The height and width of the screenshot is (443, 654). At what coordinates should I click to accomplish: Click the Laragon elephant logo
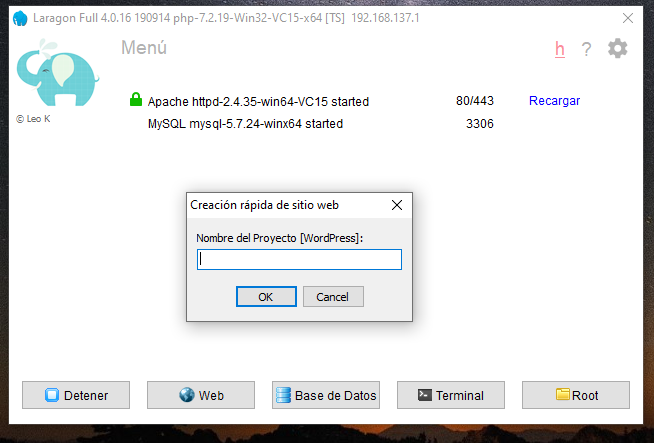coord(57,73)
